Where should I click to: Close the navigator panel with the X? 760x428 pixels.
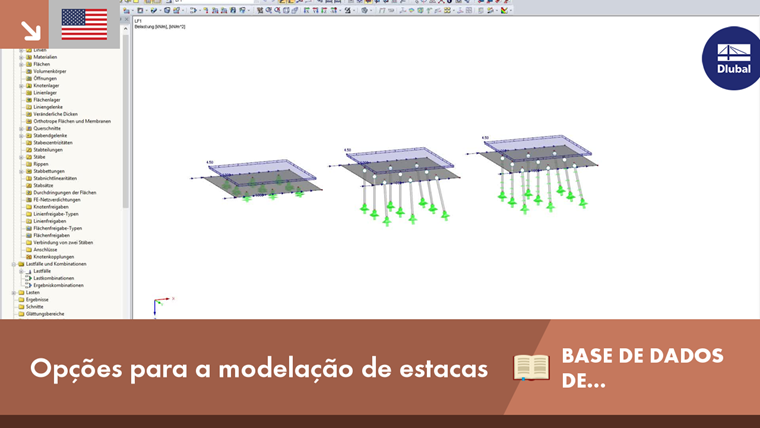127,19
